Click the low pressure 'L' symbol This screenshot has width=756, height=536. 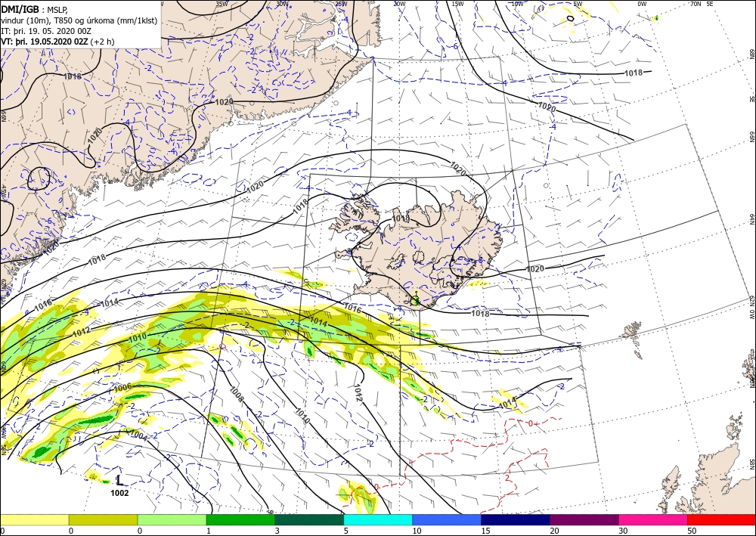120,480
